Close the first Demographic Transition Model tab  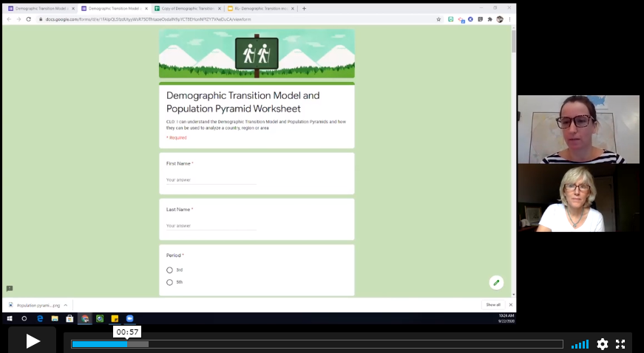click(x=73, y=8)
